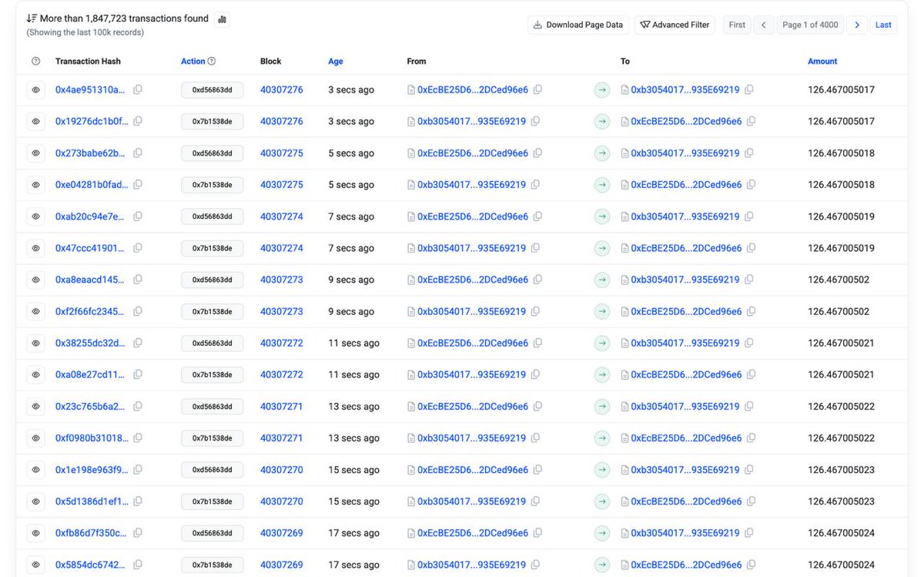Select the Page 1 of 4000 indicator
This screenshot has width=924, height=577.
pos(810,25)
